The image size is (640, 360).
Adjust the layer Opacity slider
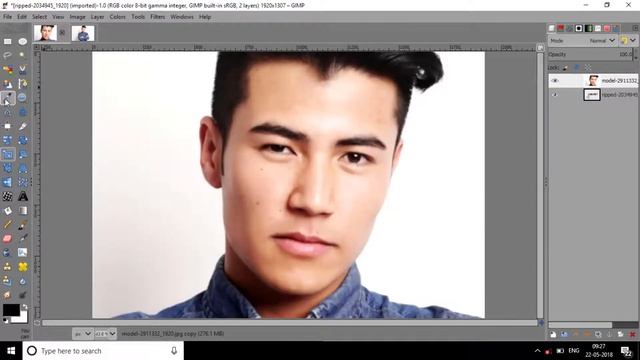coord(591,54)
